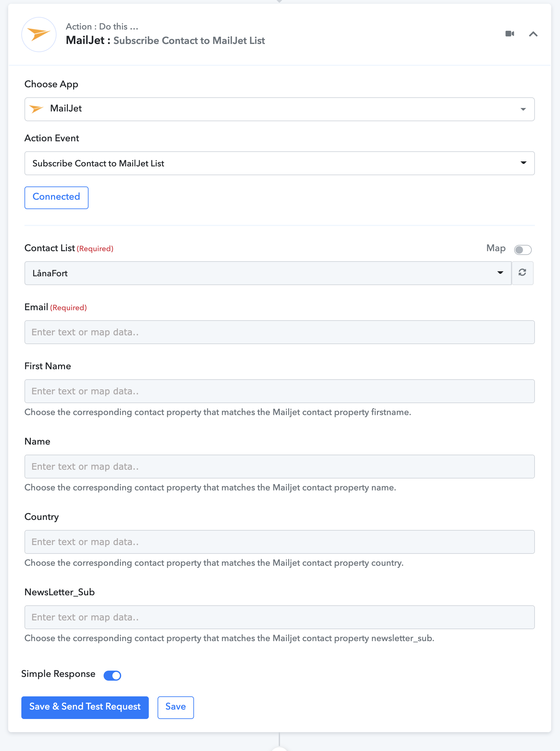
Task: Click into the Country input field
Action: tap(280, 542)
